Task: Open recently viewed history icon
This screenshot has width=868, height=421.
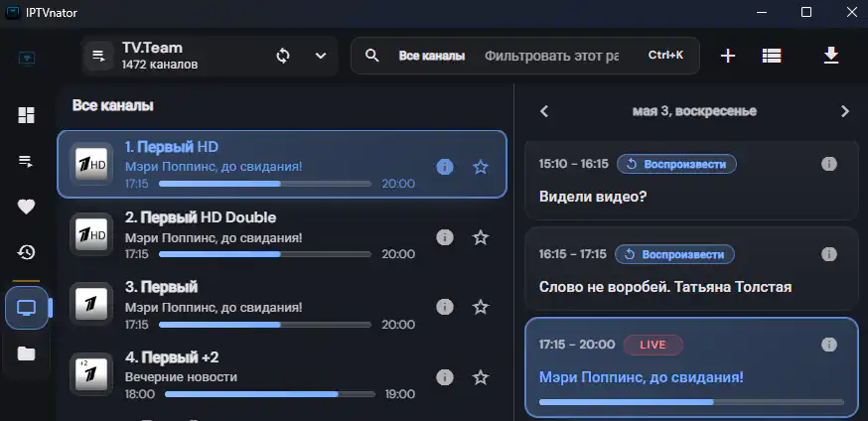Action: 26,252
